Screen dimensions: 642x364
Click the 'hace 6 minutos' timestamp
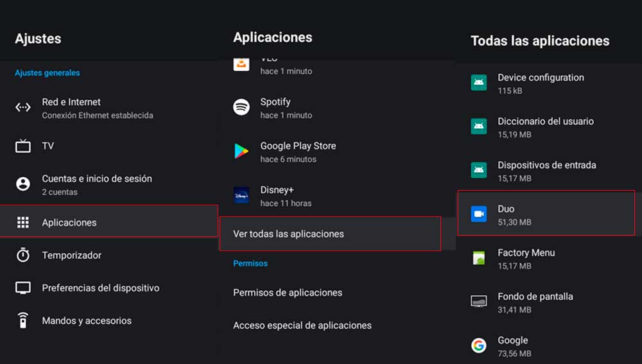pos(288,159)
